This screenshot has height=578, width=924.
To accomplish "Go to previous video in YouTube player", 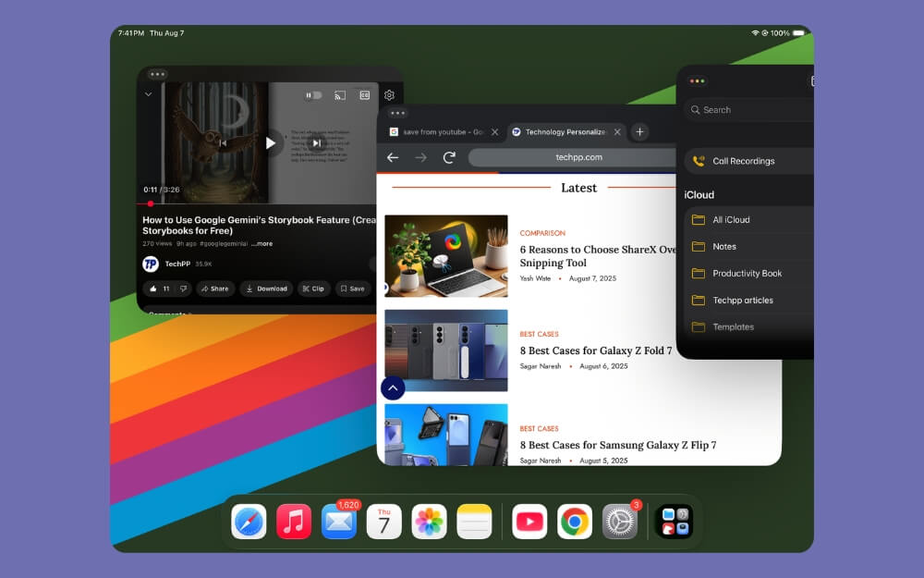I will tap(223, 142).
